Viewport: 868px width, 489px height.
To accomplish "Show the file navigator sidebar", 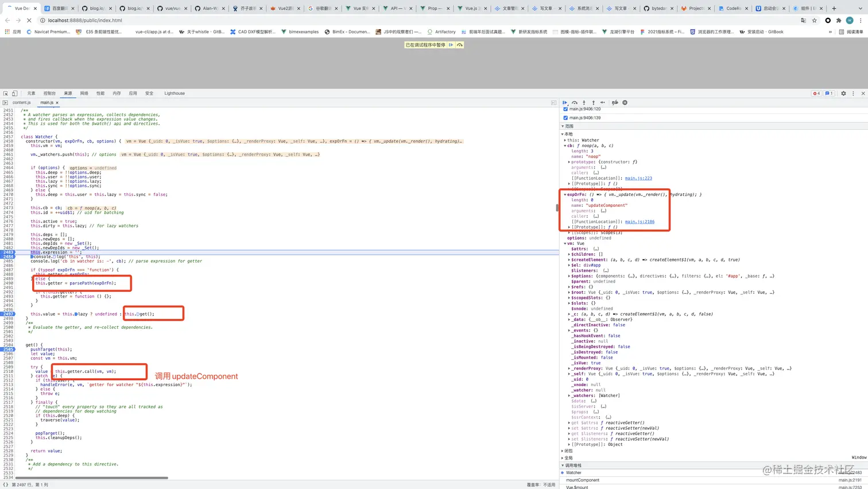I will tap(5, 102).
